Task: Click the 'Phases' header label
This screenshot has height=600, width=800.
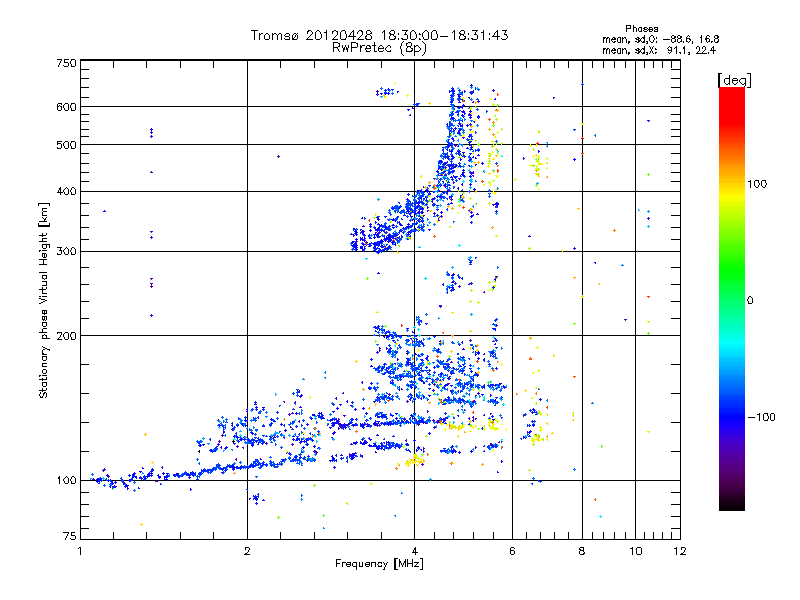Action: (642, 29)
